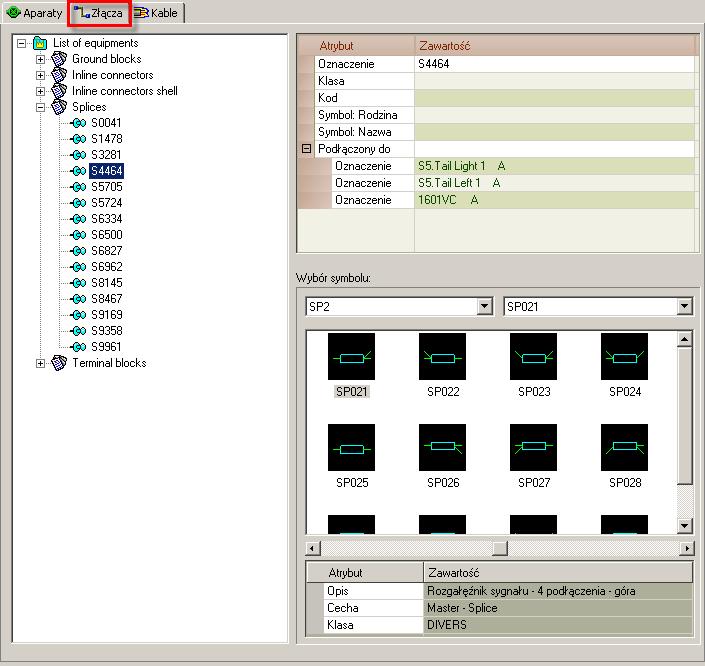The width and height of the screenshot is (705, 666).
Task: Collapse the Podłączony do attribute group
Action: 306,148
